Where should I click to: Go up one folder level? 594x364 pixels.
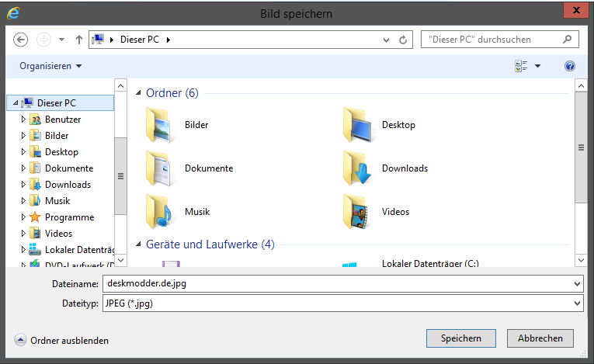(78, 40)
